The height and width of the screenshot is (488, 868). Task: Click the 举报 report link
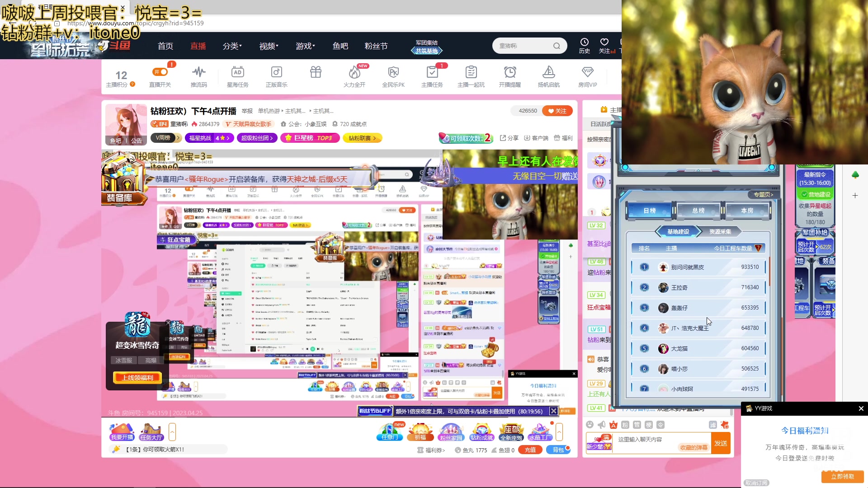[247, 111]
